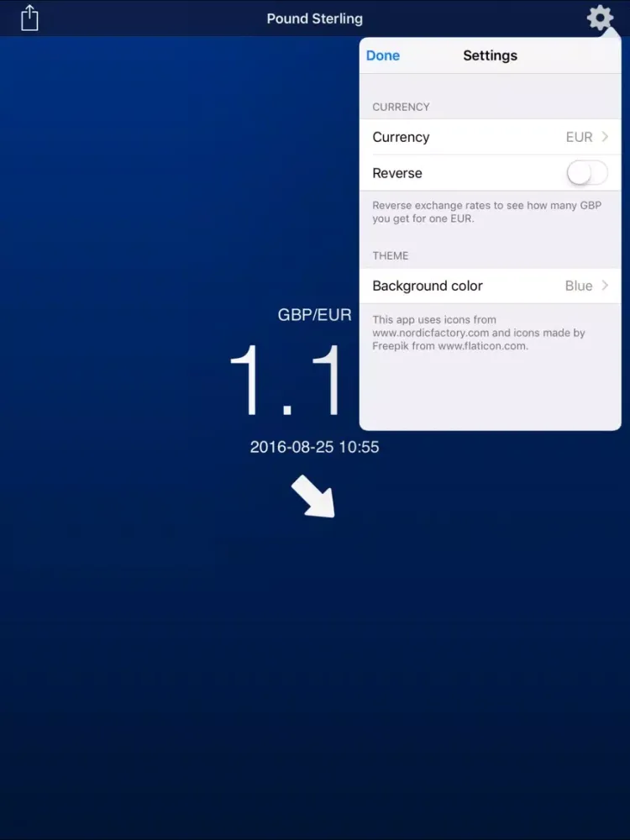Tap the icon credits note text
The width and height of the screenshot is (630, 840).
479,333
